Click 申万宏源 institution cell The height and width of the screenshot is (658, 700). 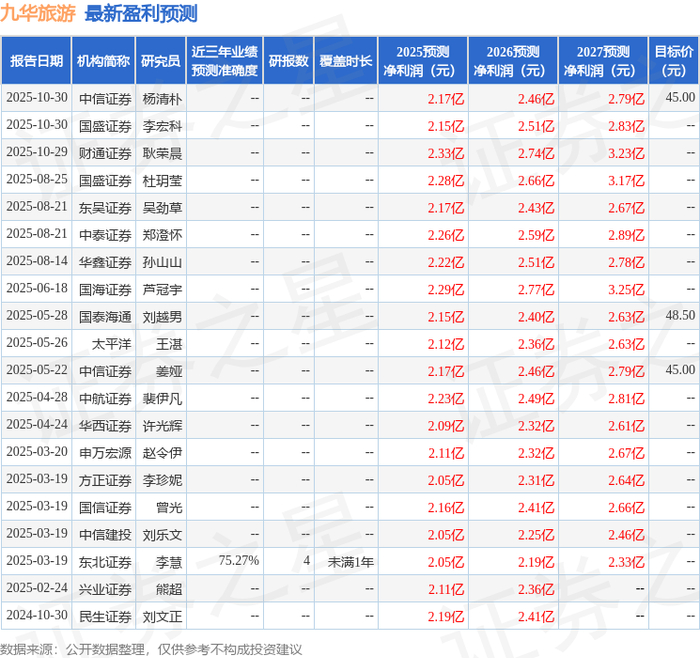105,453
